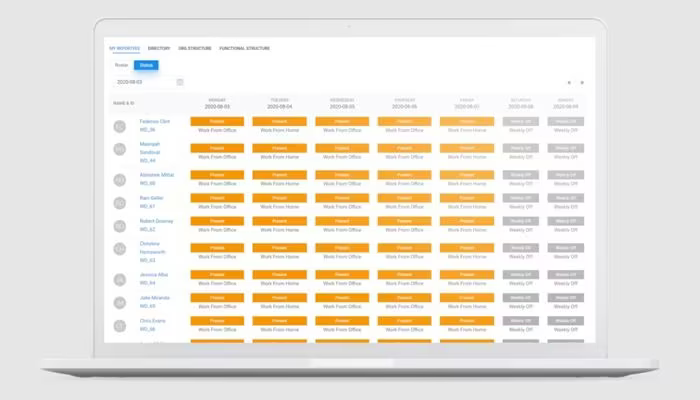The image size is (700, 400).
Task: Switch to the Roster view
Action: pyautogui.click(x=121, y=65)
